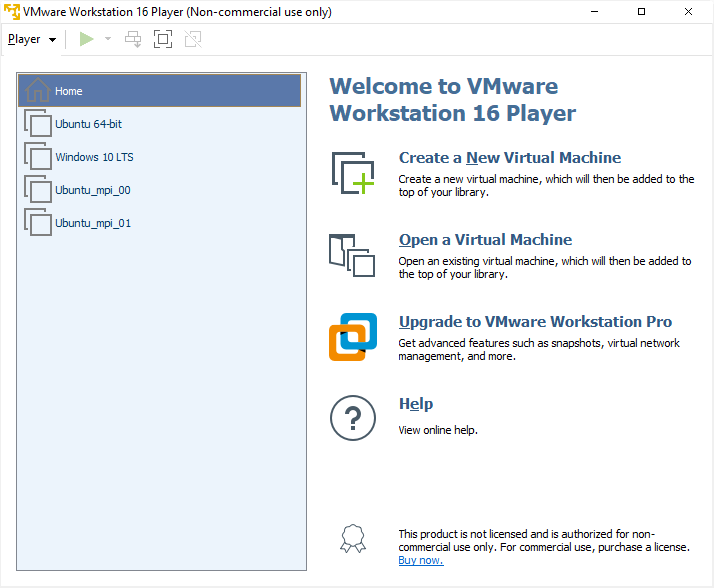Click the VMware Workstation Pro logo icon
This screenshot has height=588, width=714.
tap(353, 337)
